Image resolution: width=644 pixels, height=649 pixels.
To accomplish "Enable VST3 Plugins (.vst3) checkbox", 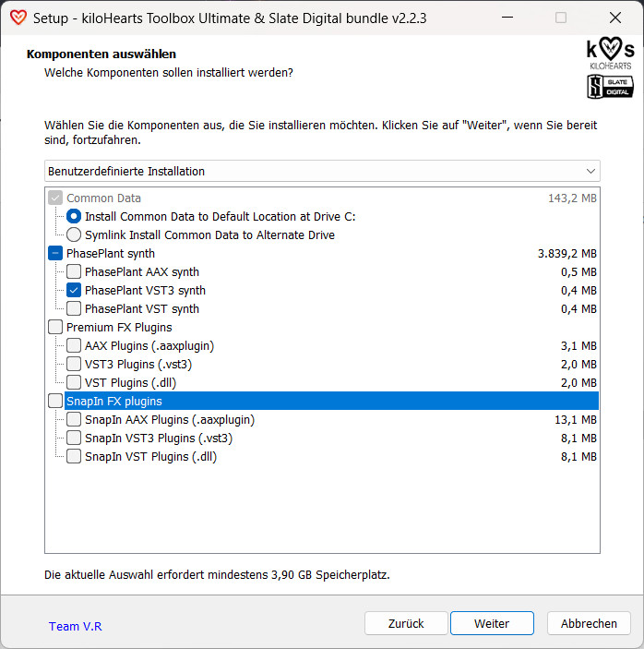I will coord(74,365).
